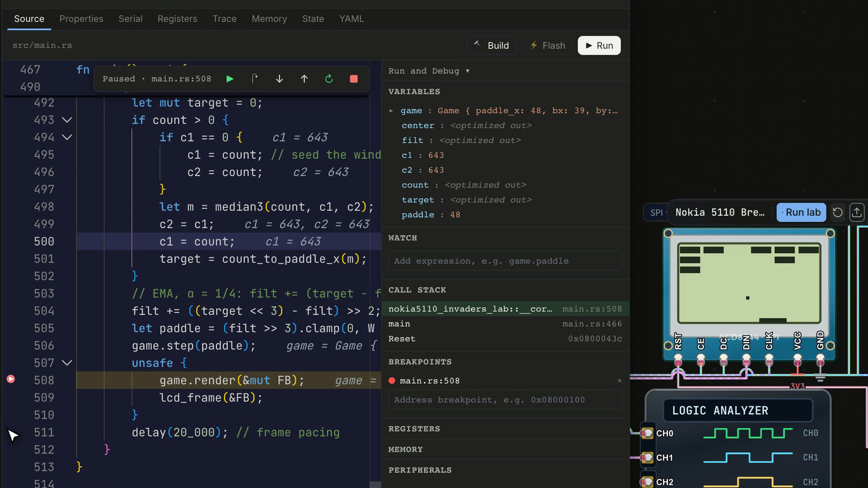The width and height of the screenshot is (868, 488).
Task: Stop debugging with the red square icon
Action: pos(354,79)
